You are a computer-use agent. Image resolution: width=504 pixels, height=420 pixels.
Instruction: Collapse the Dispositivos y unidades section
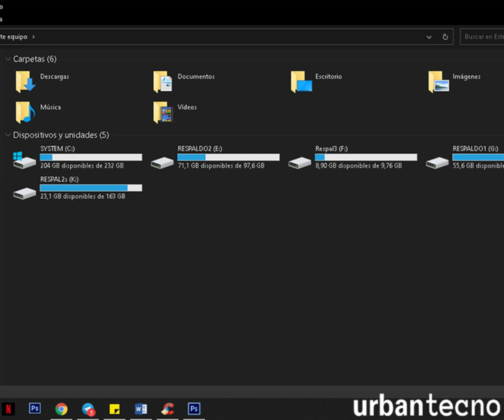click(x=8, y=135)
